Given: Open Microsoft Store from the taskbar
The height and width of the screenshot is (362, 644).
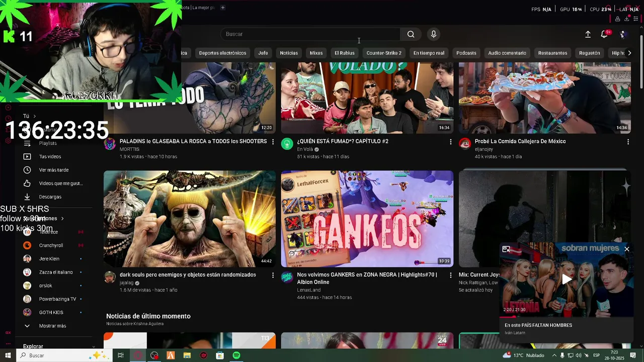Looking at the screenshot, I should click(x=220, y=355).
